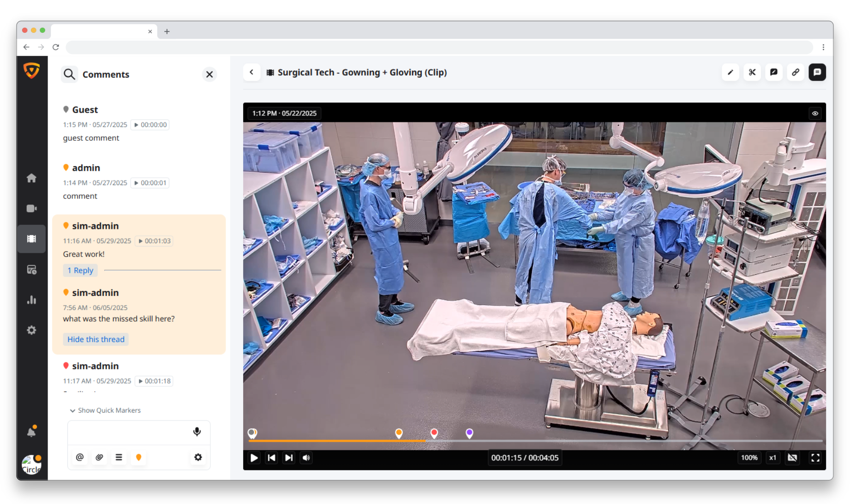Toggle the comments panel button in the toolbar
The height and width of the screenshot is (504, 850).
click(817, 72)
